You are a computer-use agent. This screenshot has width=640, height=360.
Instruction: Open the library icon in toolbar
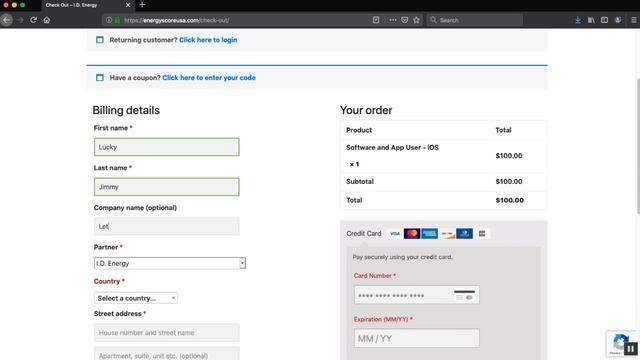[x=591, y=20]
